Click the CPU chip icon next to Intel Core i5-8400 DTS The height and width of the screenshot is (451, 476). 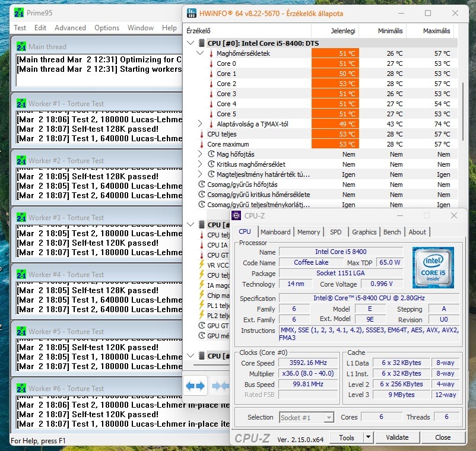pyautogui.click(x=201, y=43)
